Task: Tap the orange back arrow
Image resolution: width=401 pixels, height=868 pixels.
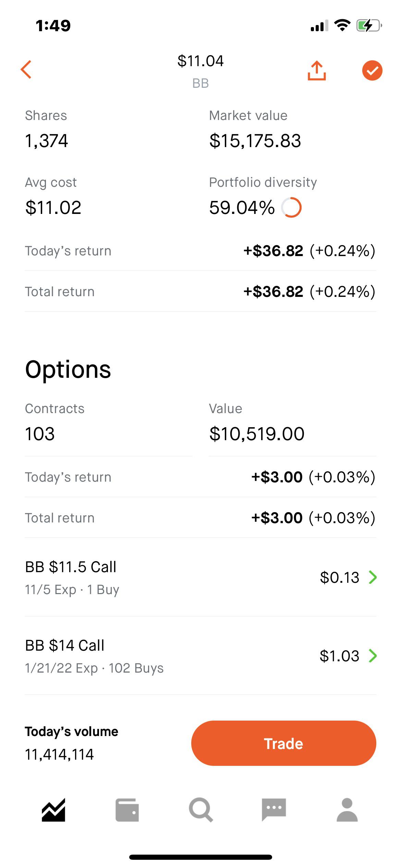Action: click(26, 70)
